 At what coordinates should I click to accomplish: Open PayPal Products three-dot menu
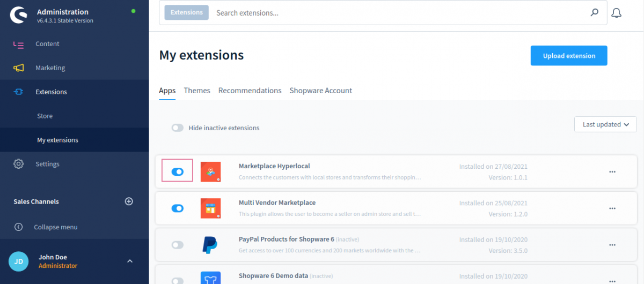tap(612, 245)
